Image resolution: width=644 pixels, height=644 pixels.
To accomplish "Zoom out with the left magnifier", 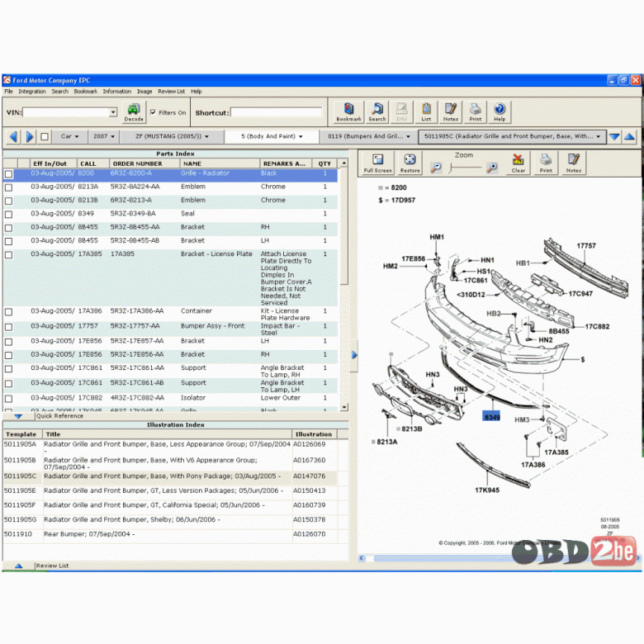I will (x=436, y=168).
